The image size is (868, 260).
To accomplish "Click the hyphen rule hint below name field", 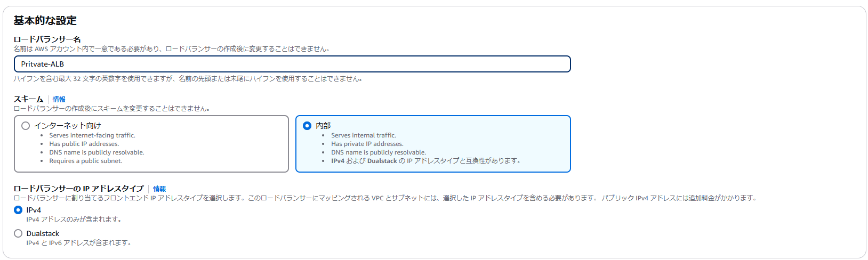I will (188, 79).
